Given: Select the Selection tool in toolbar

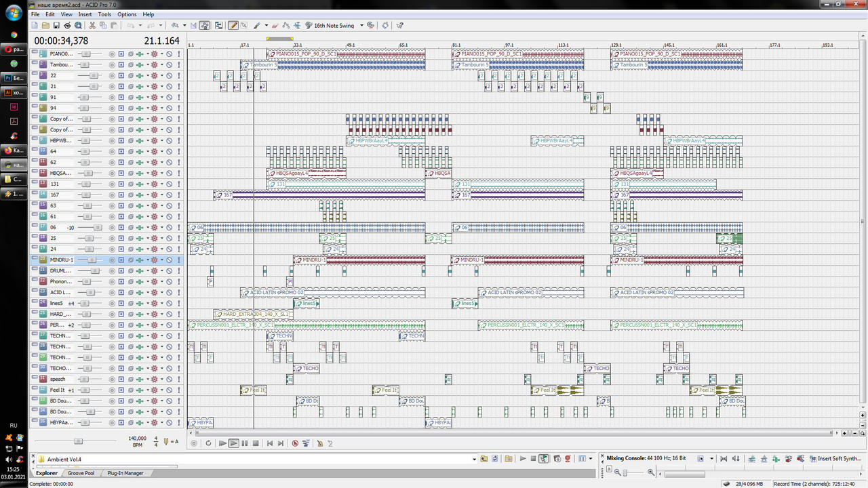Looking at the screenshot, I should click(243, 25).
